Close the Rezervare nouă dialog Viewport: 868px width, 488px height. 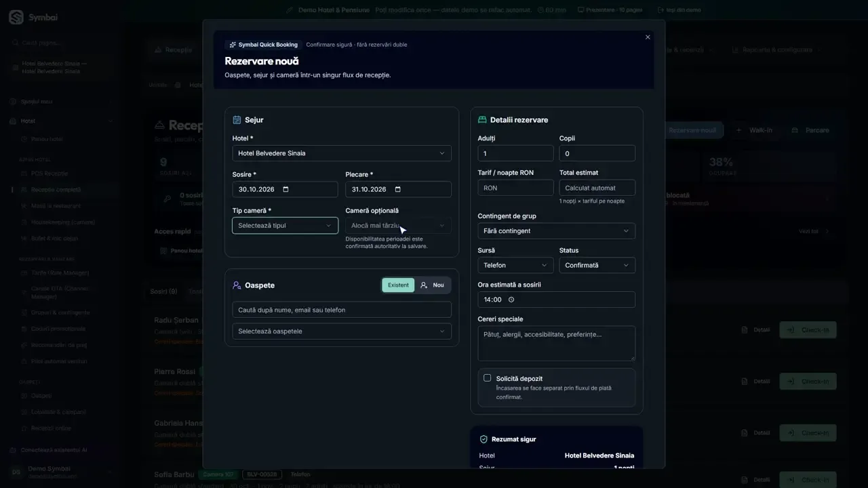coord(648,37)
